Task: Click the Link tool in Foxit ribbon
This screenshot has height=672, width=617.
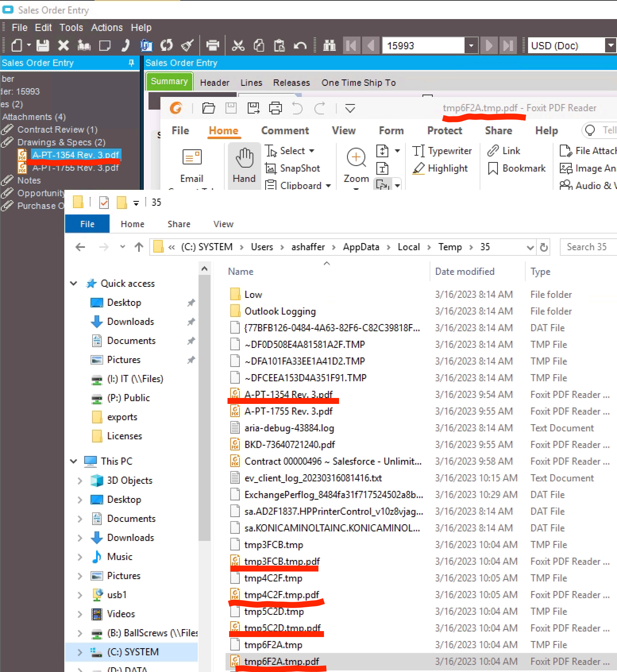Action: coord(503,151)
